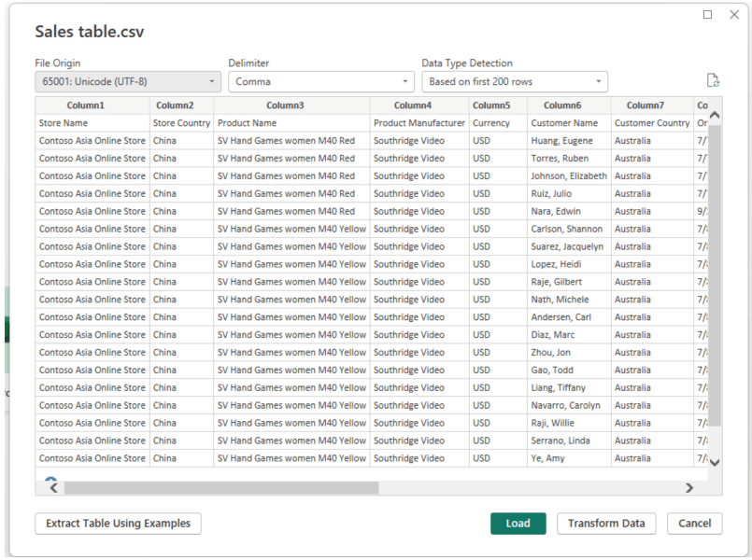Open the Data Type Detection dropdown
The height and width of the screenshot is (560, 752).
pyautogui.click(x=515, y=82)
